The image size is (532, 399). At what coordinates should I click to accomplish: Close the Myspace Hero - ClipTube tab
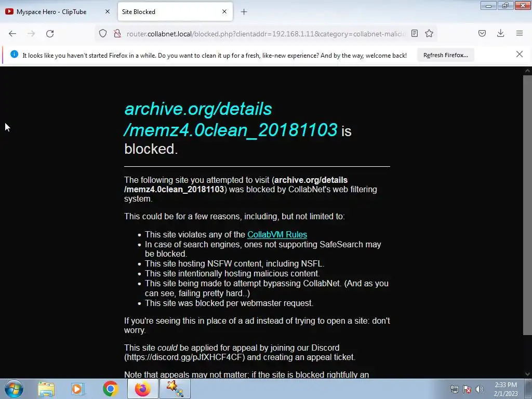[108, 11]
